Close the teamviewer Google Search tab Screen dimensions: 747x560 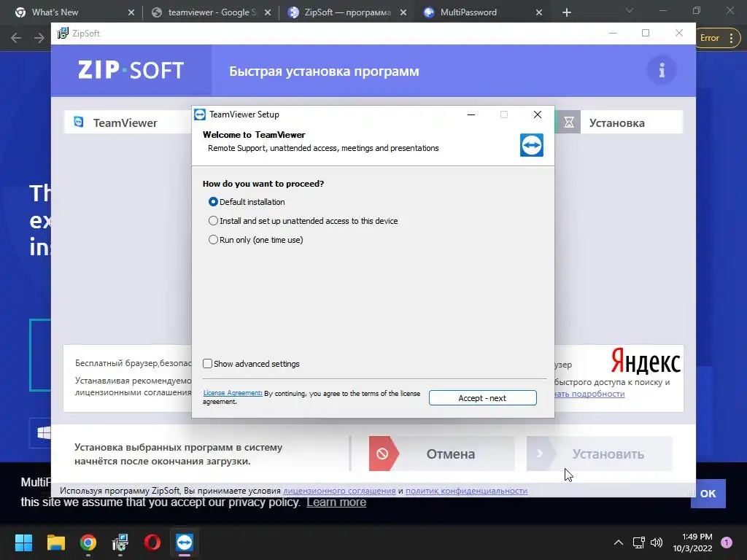point(268,13)
